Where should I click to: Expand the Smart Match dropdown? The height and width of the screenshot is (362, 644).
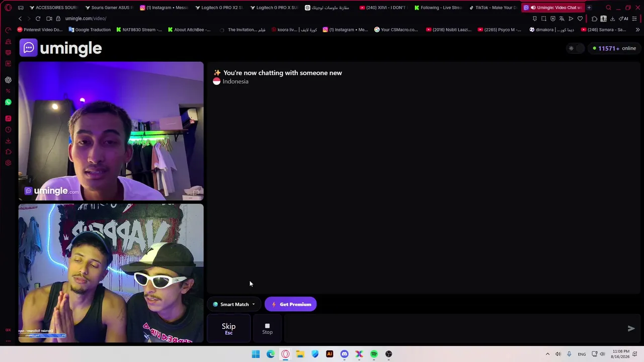tap(234, 304)
